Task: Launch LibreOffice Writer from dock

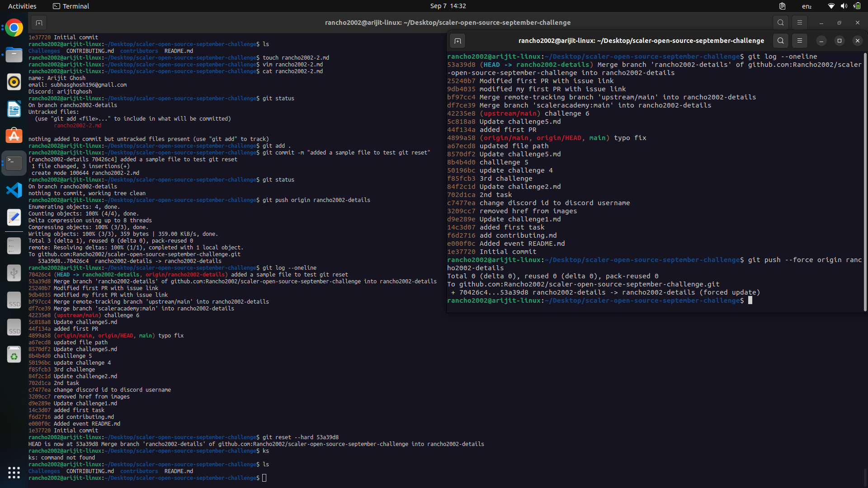Action: coord(14,109)
